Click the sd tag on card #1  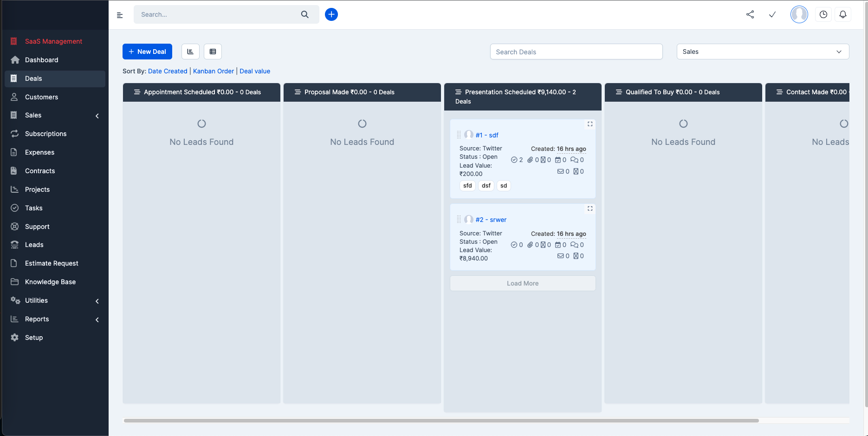[504, 186]
